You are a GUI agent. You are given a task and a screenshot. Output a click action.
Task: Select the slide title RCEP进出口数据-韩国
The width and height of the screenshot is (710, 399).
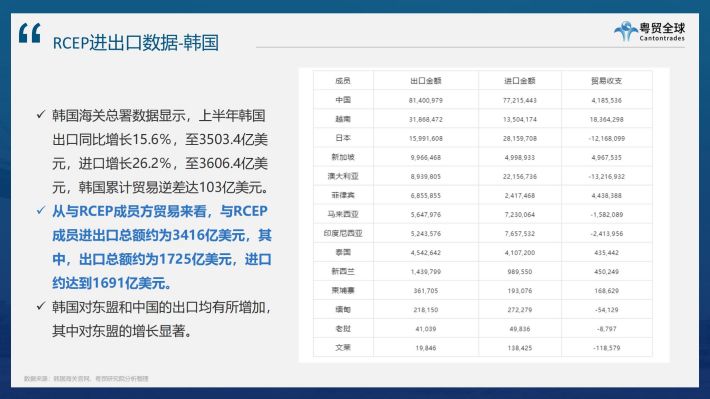tap(136, 43)
